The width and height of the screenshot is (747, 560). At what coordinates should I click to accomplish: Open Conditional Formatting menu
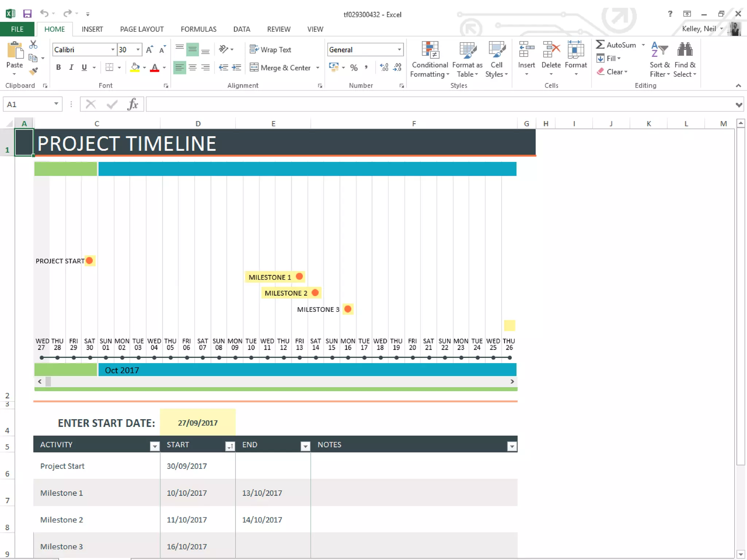pos(430,59)
